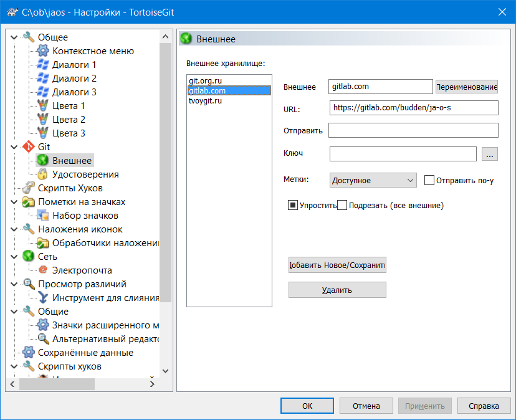Image resolution: width=516 pixels, height=420 pixels.
Task: Click the Внешнее name input field
Action: 380,87
